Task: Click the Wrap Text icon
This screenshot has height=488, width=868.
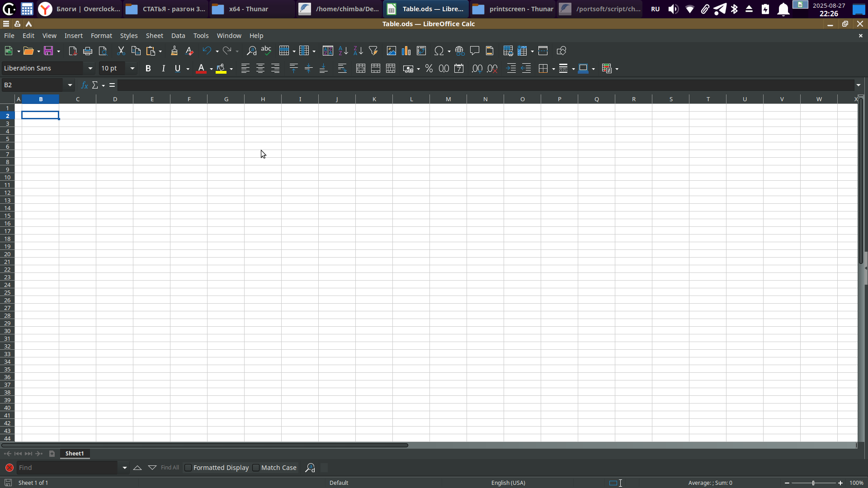Action: pos(342,69)
